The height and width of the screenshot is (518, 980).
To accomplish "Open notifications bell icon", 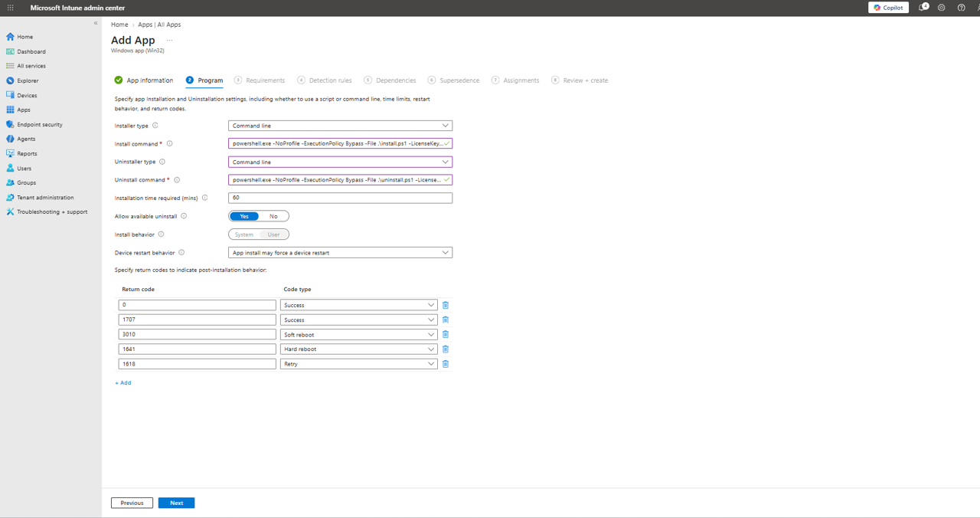I will point(923,8).
